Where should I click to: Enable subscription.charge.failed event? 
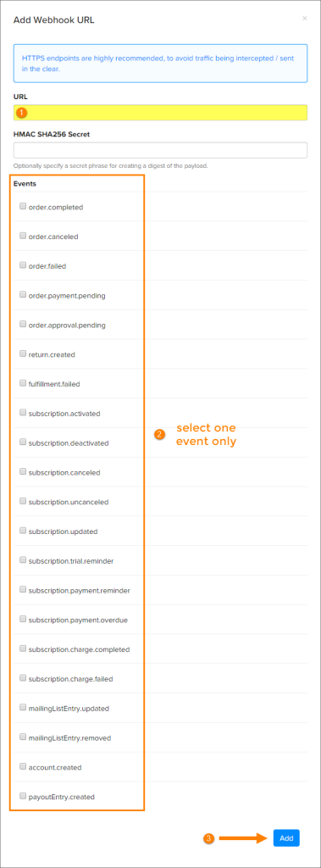(23, 677)
